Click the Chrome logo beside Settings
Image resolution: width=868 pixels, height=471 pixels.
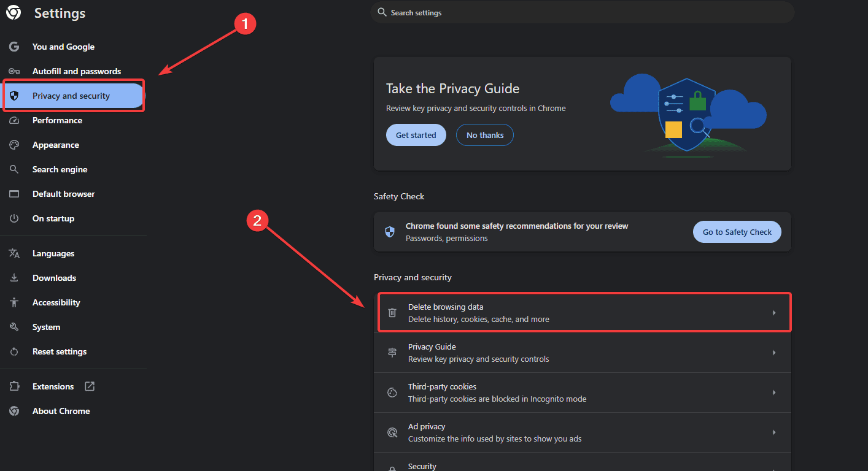14,13
